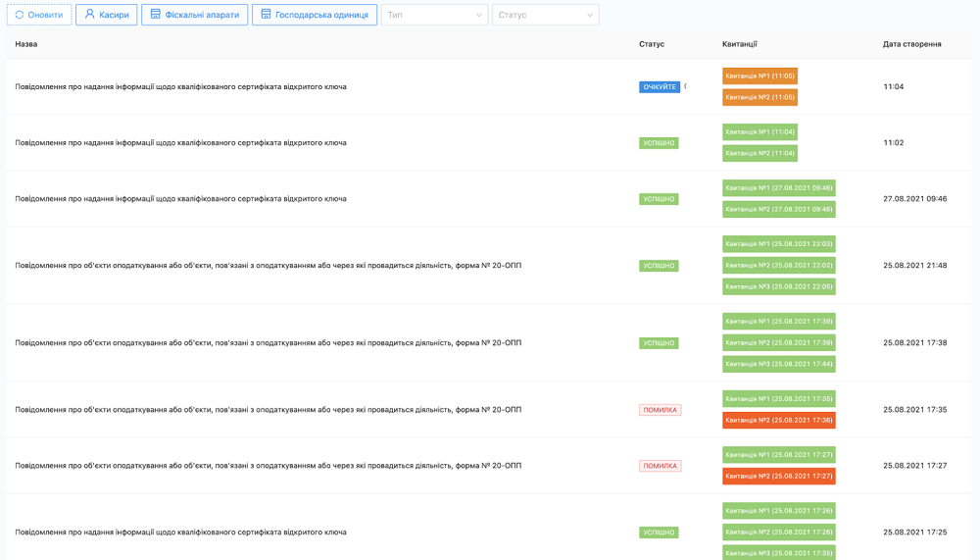Image resolution: width=980 pixels, height=560 pixels.
Task: Open Квитанція №1 (11:04) receipt
Action: (759, 131)
